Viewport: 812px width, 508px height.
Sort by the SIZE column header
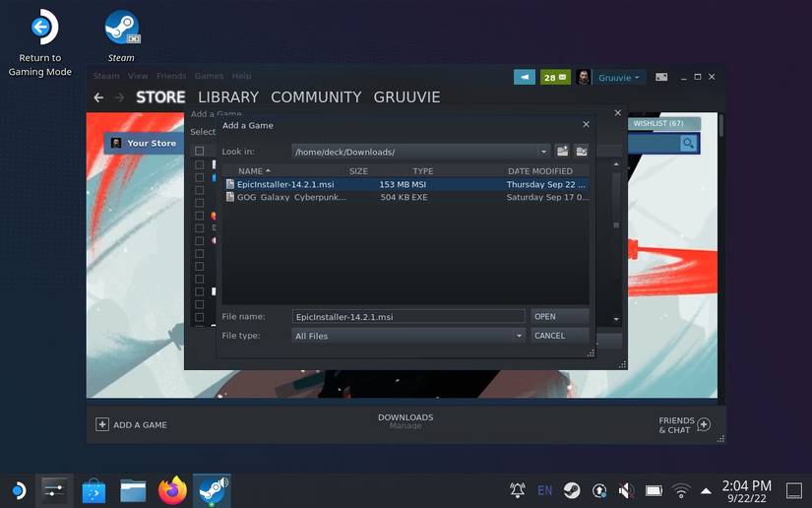(x=358, y=171)
